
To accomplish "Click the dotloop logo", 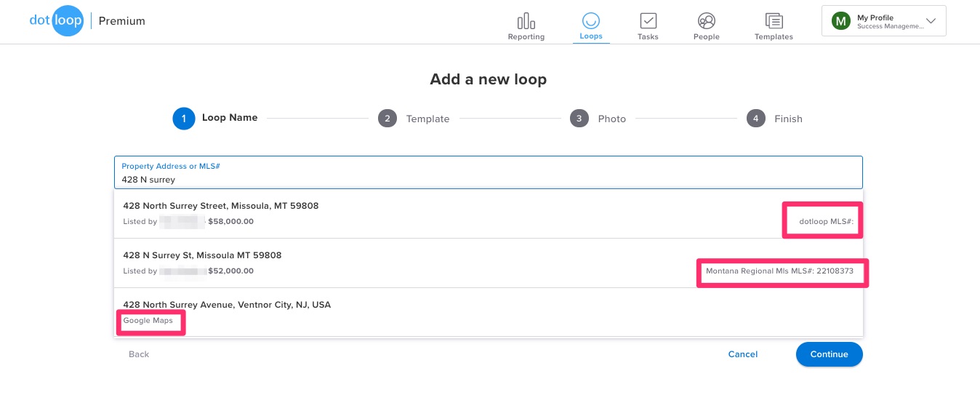I will pyautogui.click(x=56, y=21).
